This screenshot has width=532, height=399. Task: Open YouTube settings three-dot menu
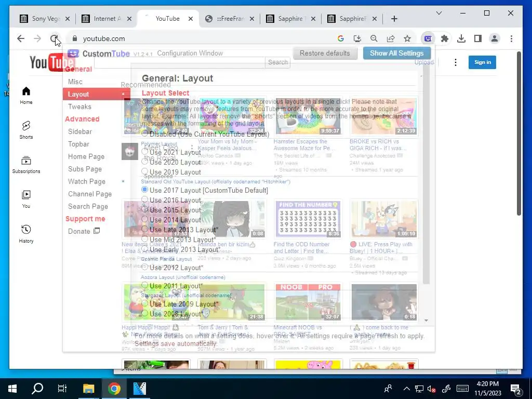pos(456,62)
